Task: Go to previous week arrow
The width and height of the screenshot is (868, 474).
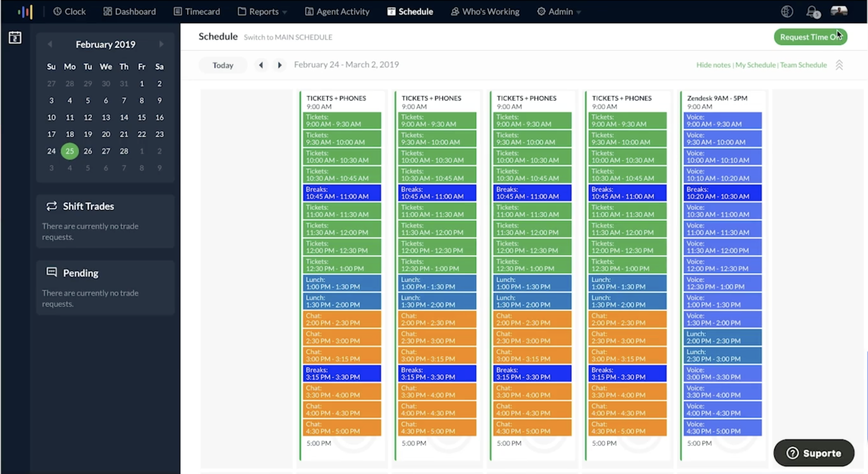Action: [x=261, y=65]
